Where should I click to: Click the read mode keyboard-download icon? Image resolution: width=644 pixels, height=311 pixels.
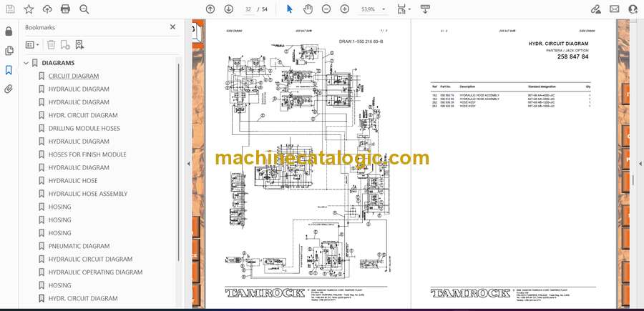point(425,9)
